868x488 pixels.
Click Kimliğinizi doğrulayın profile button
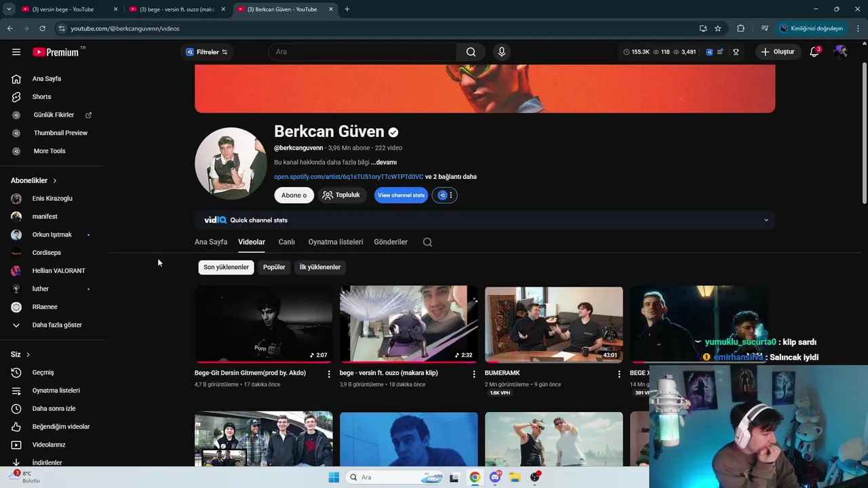point(811,28)
